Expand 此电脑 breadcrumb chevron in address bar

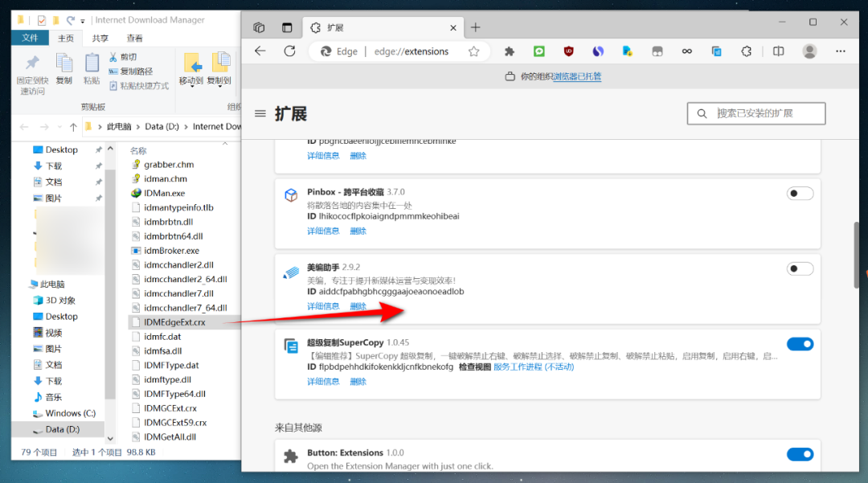point(138,127)
